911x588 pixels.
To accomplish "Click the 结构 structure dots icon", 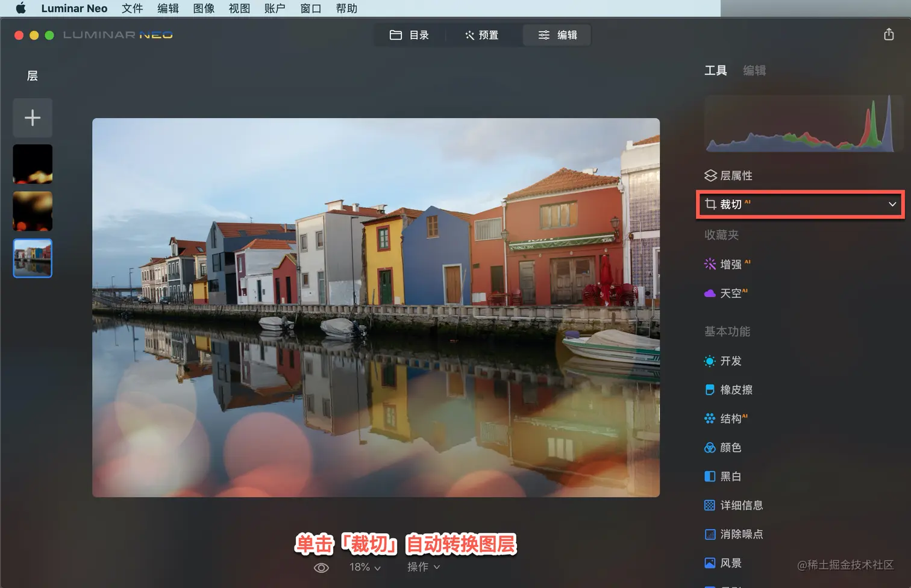I will pyautogui.click(x=710, y=419).
